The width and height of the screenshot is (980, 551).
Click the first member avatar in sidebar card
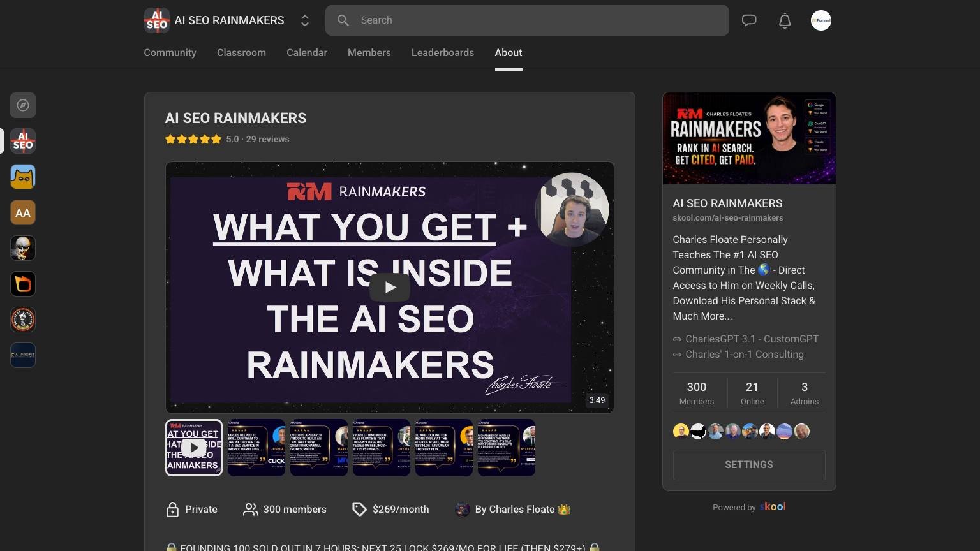pos(681,431)
